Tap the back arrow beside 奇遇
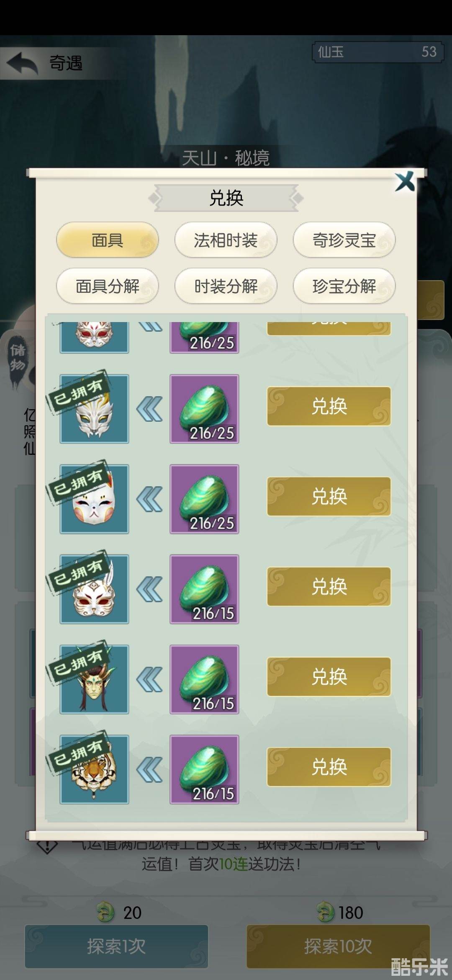Viewport: 452px width, 980px height. tap(22, 63)
